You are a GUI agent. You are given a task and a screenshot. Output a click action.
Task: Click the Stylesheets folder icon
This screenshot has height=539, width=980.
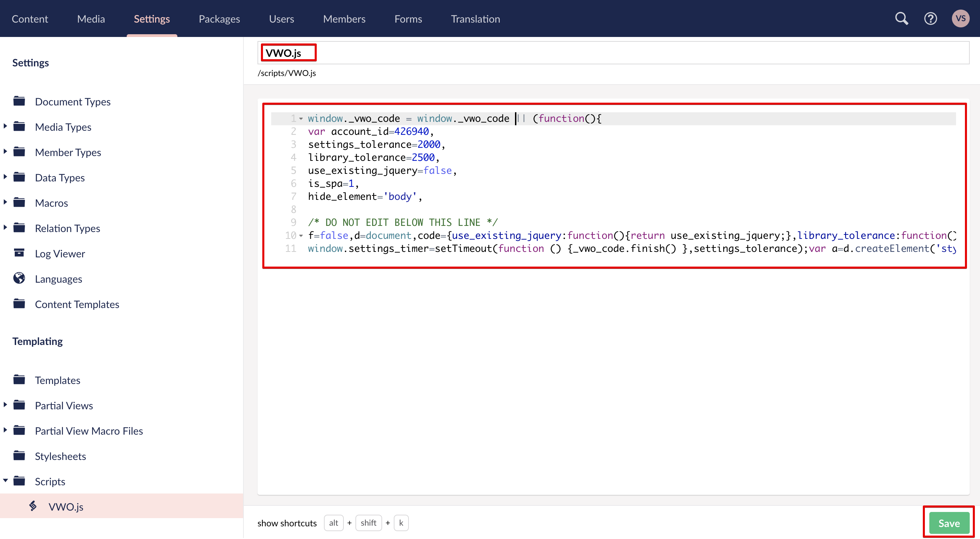(19, 456)
